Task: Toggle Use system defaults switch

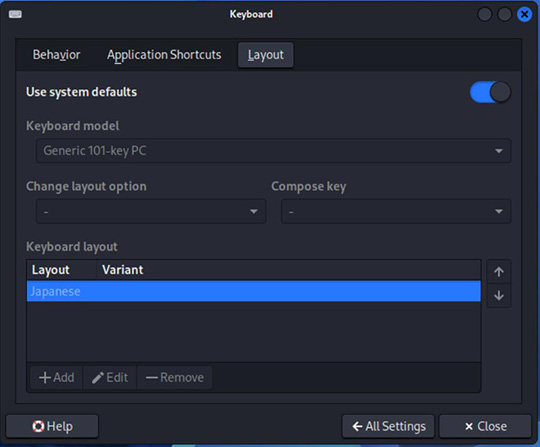Action: click(490, 92)
